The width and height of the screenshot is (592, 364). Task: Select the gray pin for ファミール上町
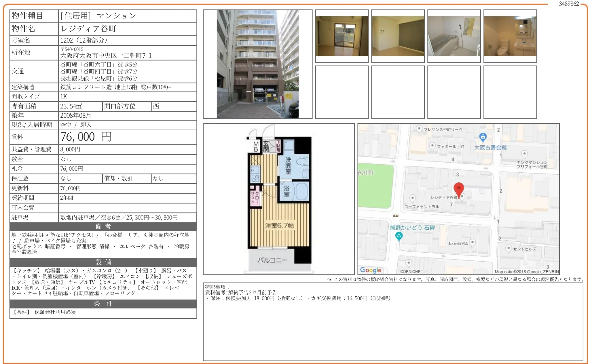point(432,146)
